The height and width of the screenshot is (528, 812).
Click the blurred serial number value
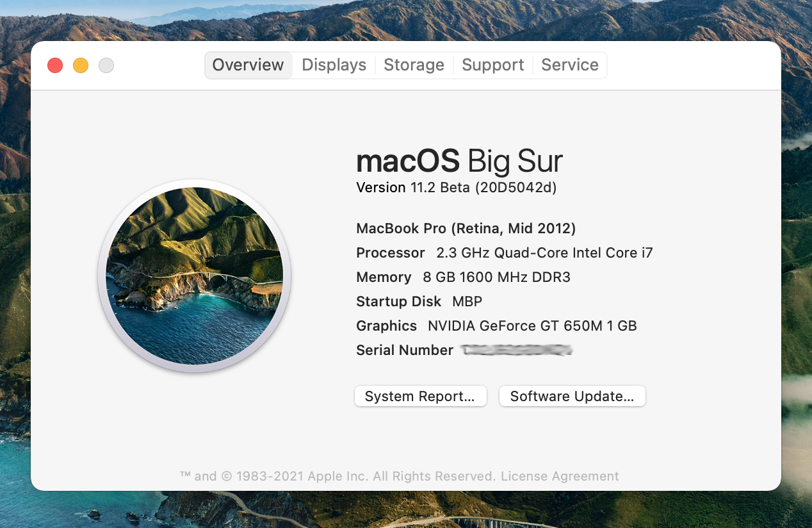[x=517, y=351]
